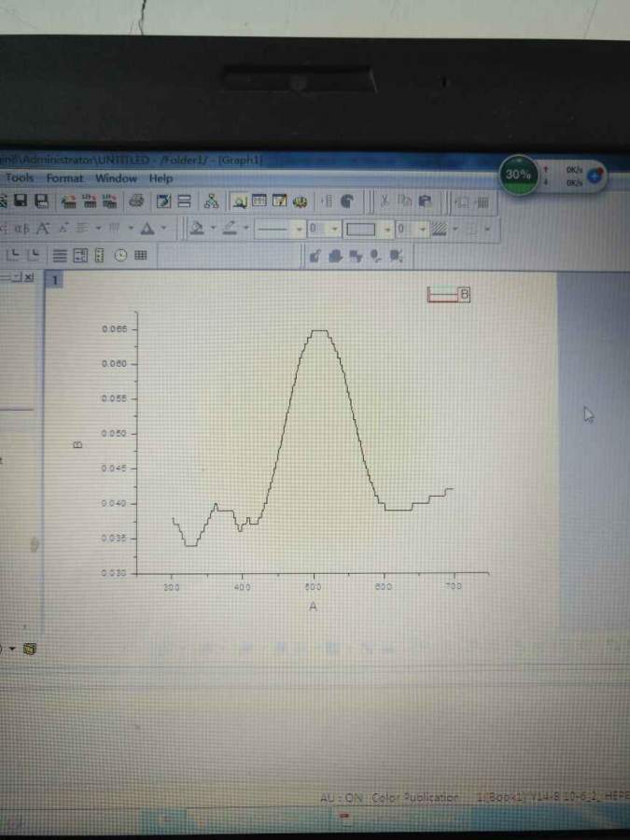Click the Print icon in toolbar
Screen dimensions: 630x840
click(136, 202)
